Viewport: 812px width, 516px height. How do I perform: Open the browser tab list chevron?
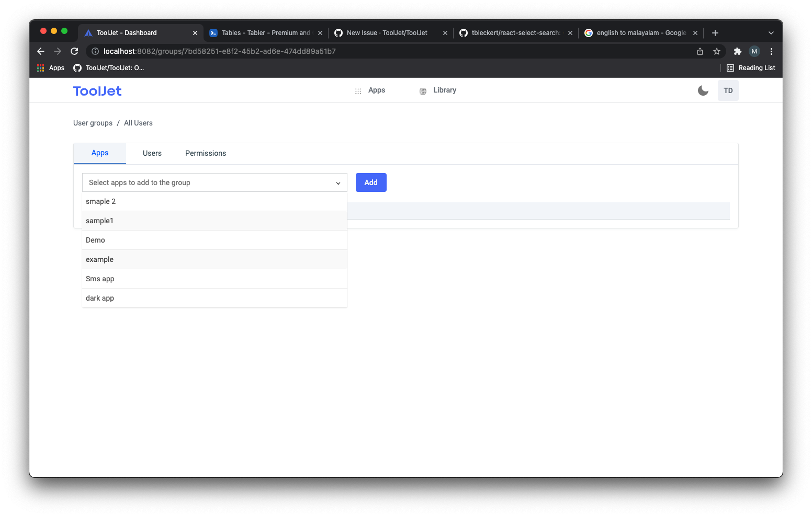[x=771, y=32]
